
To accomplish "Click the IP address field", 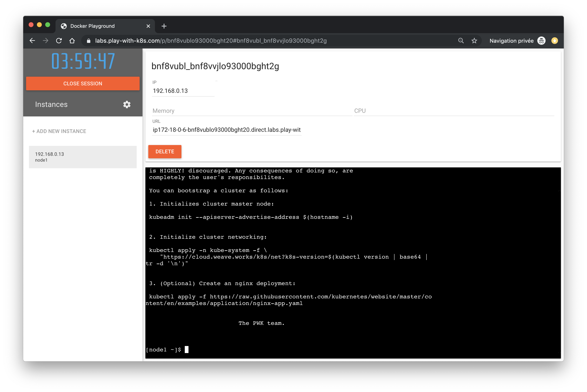I will click(x=183, y=91).
